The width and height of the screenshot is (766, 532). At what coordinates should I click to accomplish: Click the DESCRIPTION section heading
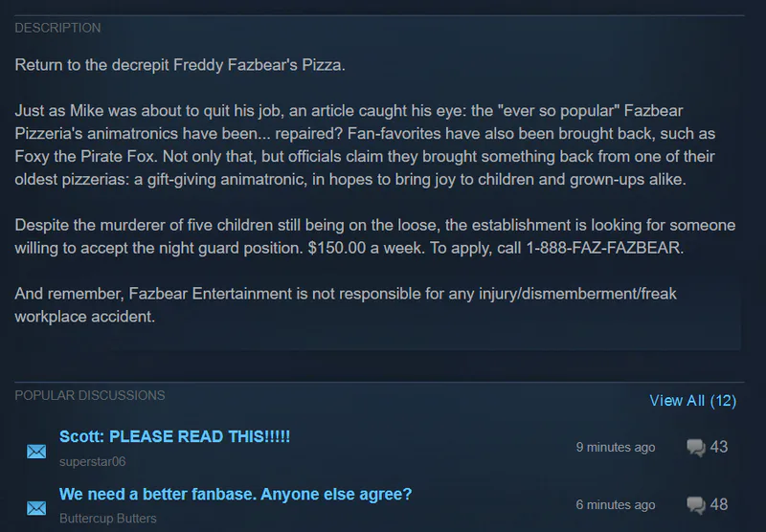click(57, 28)
